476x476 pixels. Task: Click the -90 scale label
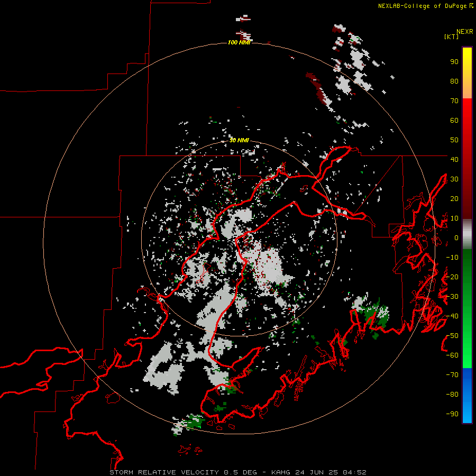point(452,414)
